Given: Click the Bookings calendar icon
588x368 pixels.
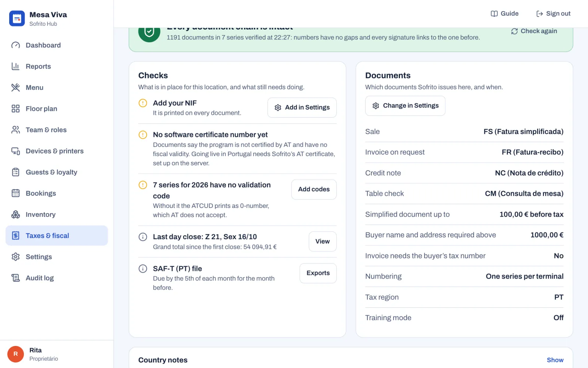Looking at the screenshot, I should [15, 193].
